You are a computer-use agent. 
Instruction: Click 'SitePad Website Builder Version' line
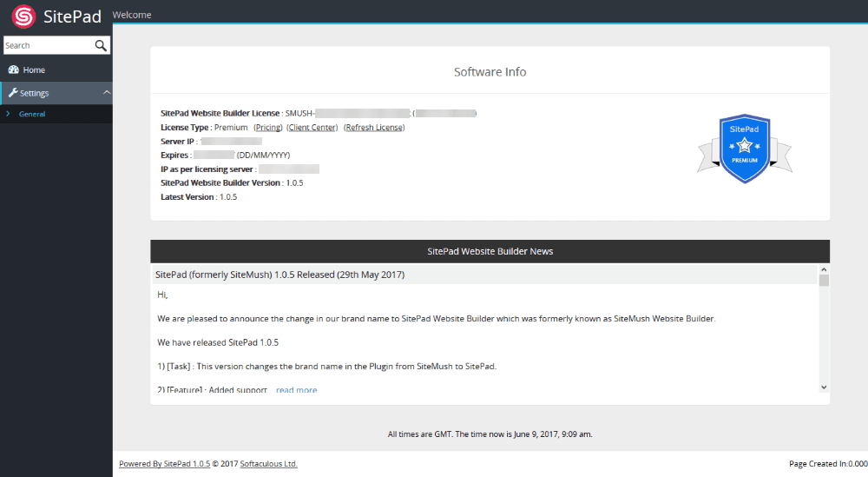(x=232, y=182)
